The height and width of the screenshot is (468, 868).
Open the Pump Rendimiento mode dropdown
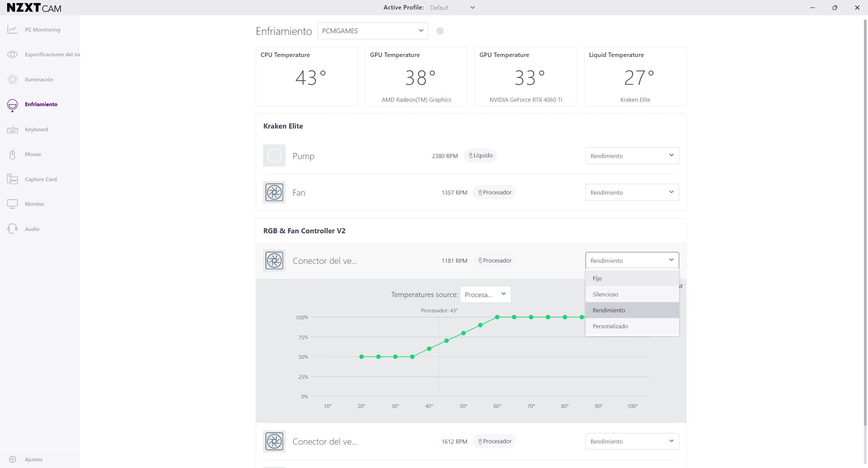coord(632,156)
